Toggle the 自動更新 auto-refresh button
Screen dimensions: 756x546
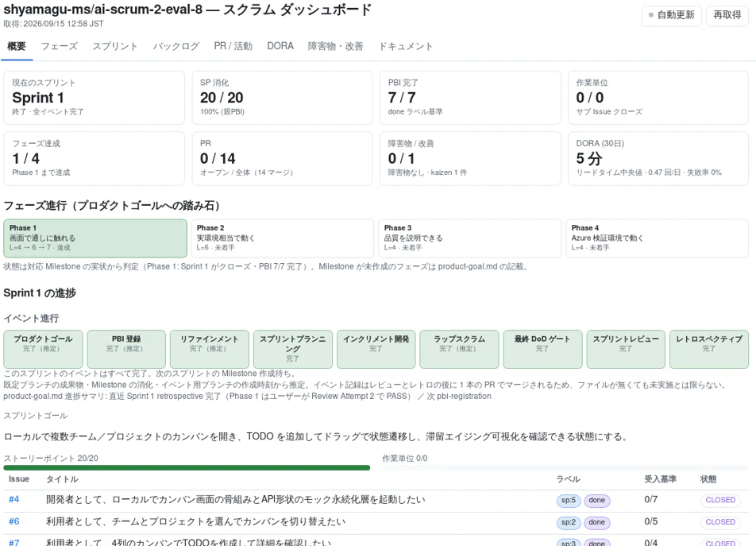671,15
